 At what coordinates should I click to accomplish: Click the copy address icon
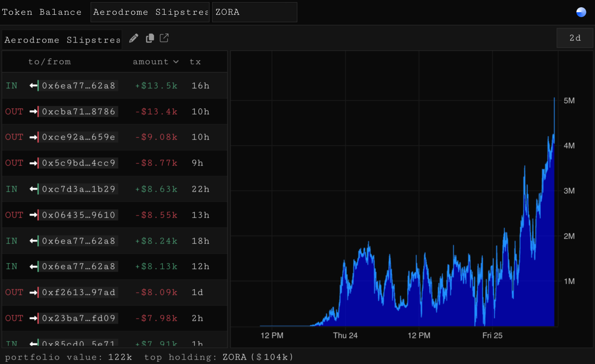coord(150,38)
